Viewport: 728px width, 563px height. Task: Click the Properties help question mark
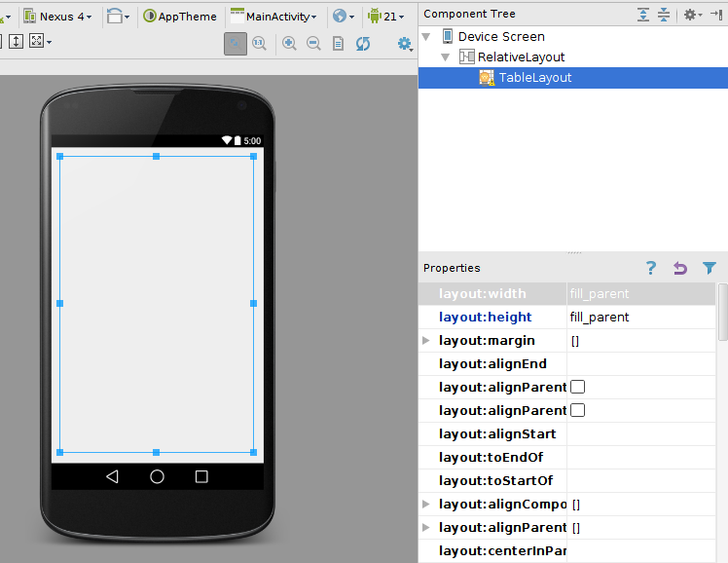tap(651, 268)
